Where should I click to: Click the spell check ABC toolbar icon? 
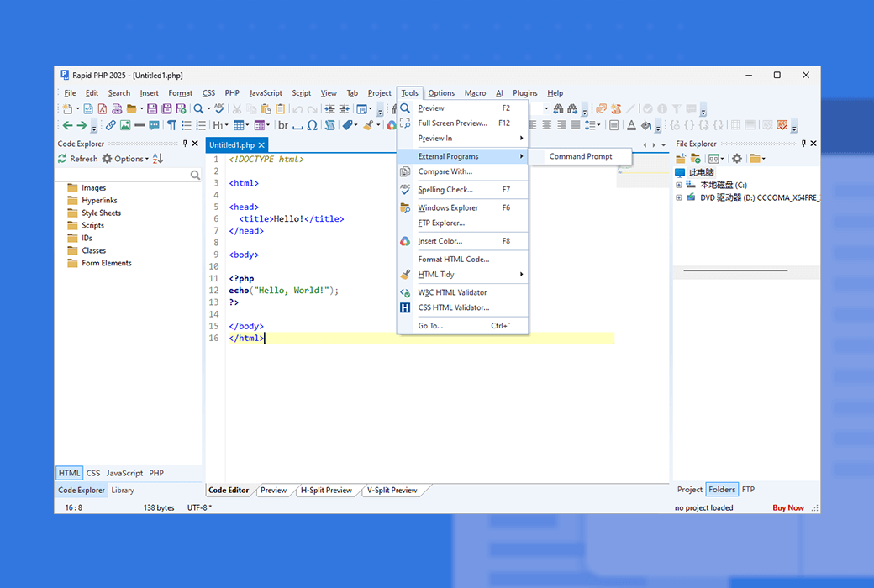click(219, 108)
